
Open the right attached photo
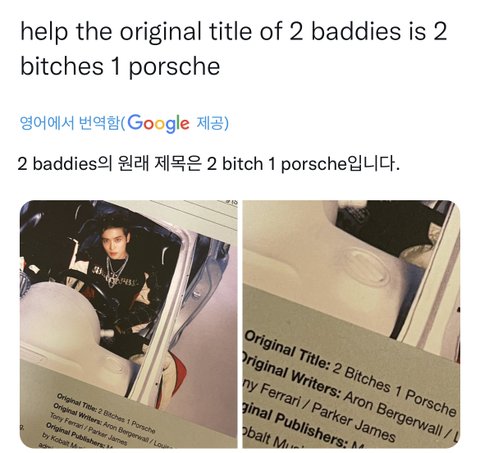351,324
